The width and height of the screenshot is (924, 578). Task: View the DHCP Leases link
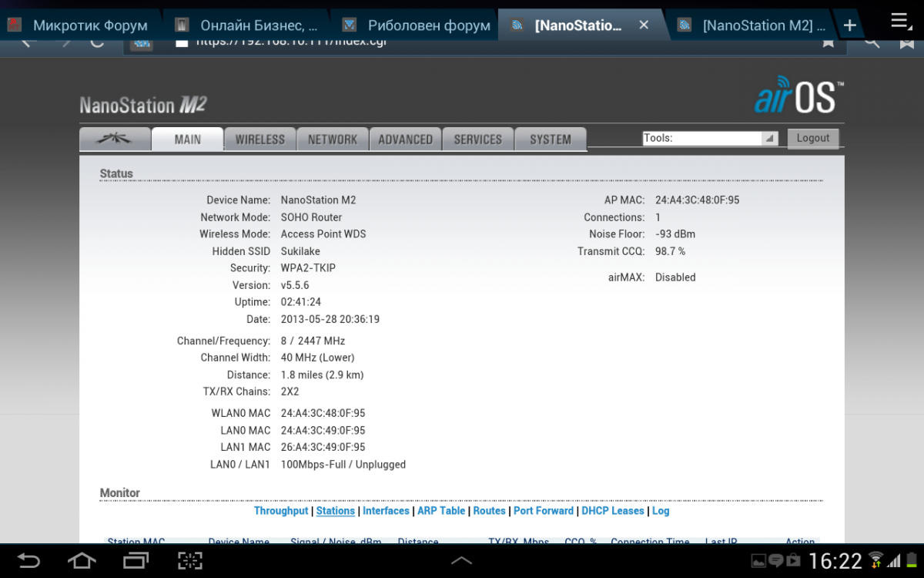click(x=612, y=511)
